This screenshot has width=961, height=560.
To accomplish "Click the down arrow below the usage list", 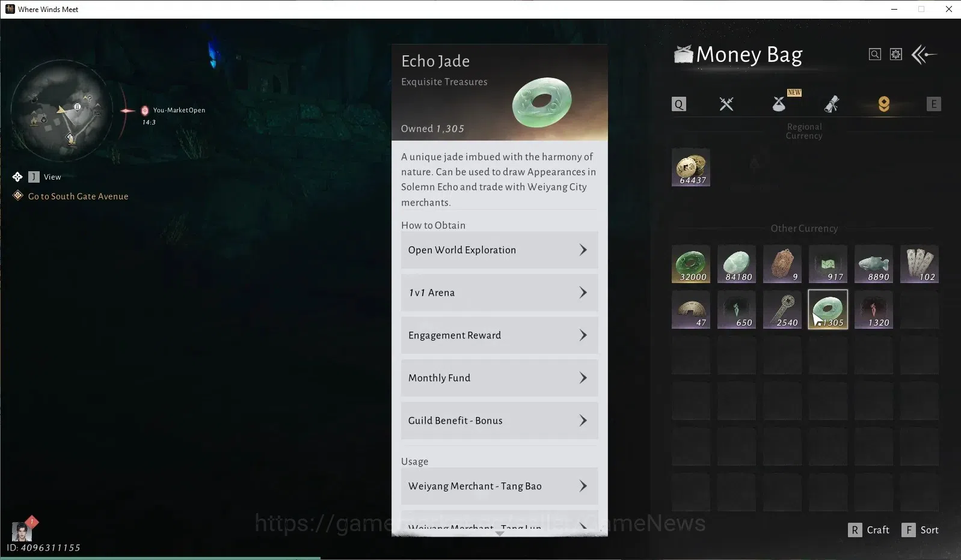I will click(499, 533).
